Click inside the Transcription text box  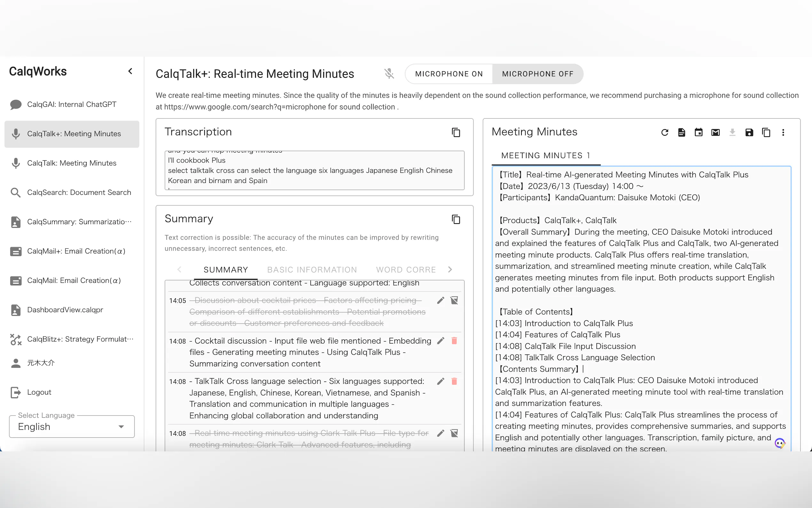tap(314, 170)
